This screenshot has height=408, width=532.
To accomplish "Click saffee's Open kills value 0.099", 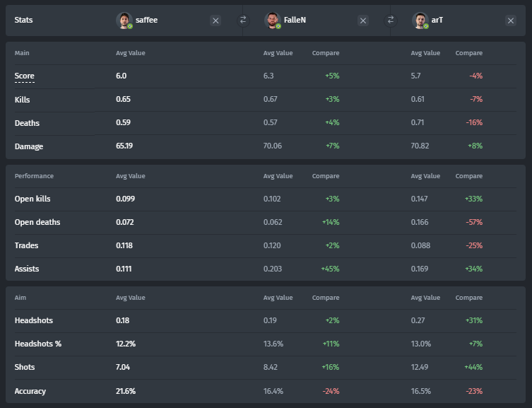I will (x=125, y=199).
